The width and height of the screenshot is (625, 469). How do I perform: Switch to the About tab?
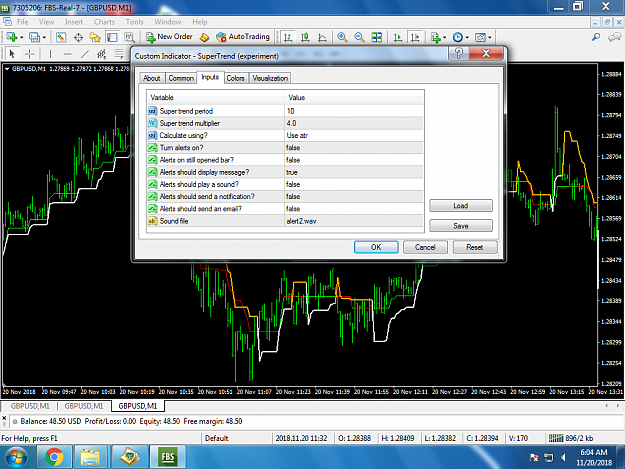[x=151, y=78]
